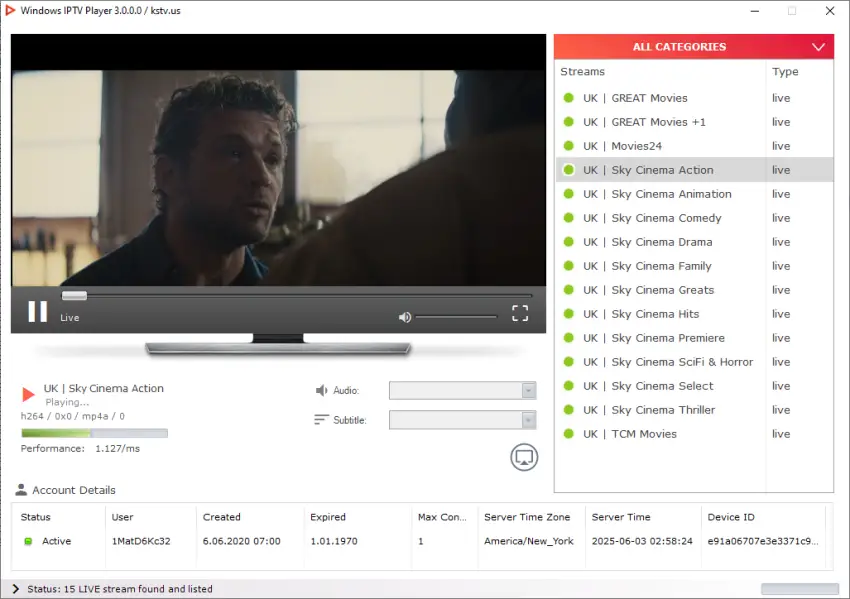850x599 pixels.
Task: Select stream UK | Sky Cinema SciFi & Horror
Action: pos(694,362)
